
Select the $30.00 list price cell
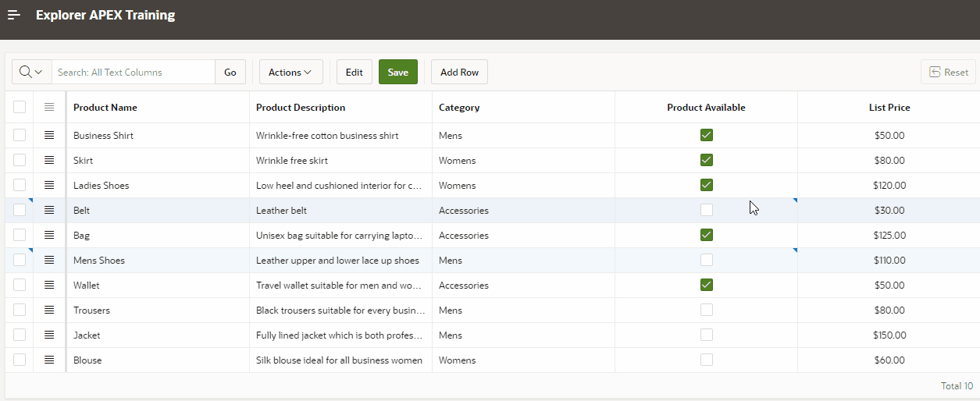click(x=889, y=210)
